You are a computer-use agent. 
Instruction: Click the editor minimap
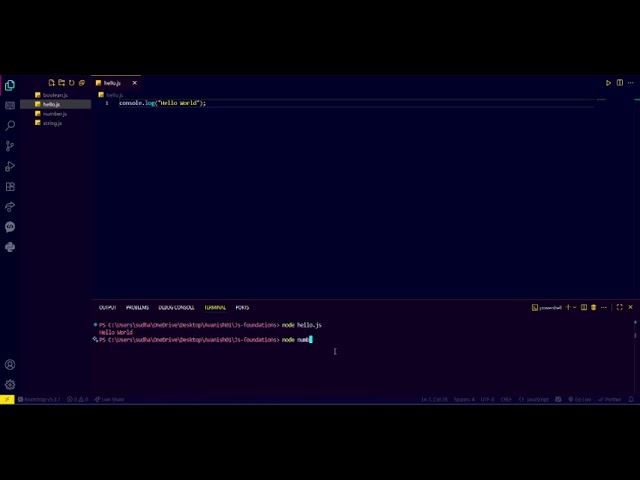pos(601,100)
